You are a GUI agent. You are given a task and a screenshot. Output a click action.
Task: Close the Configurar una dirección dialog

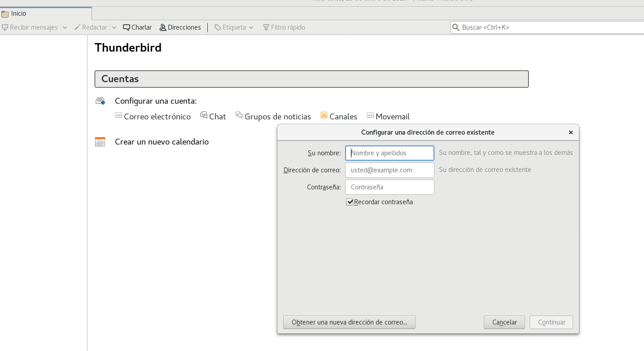coord(571,132)
